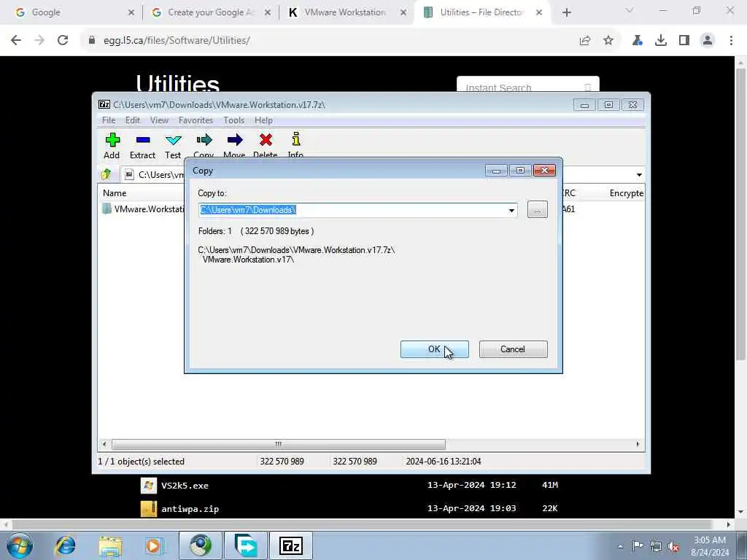Click Chrome back arrow

(16, 41)
